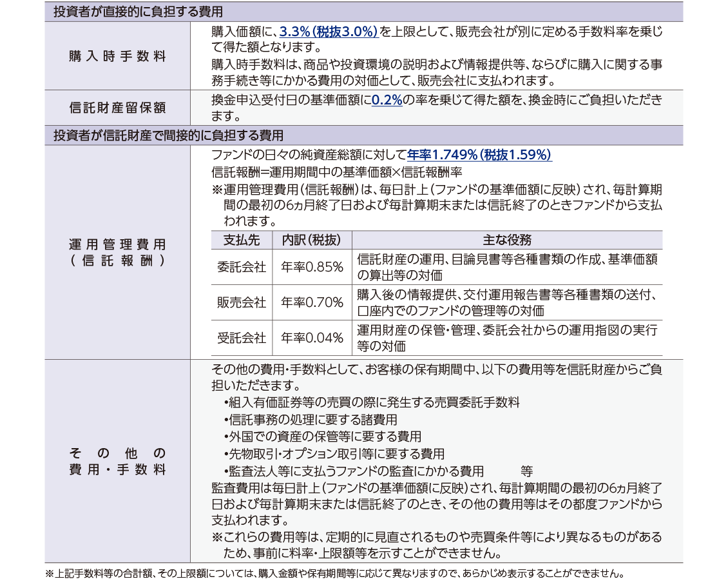Click the 3.3%(税抜3.0%) underlined link

point(329,32)
